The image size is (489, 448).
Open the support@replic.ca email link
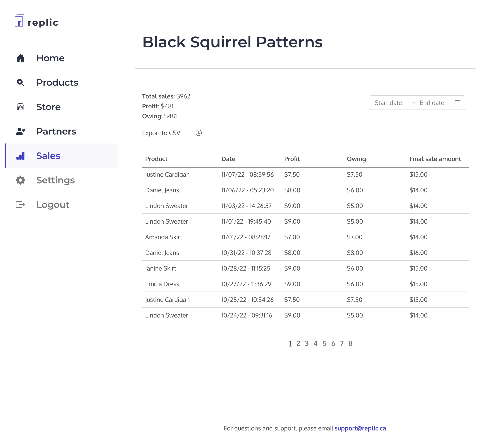pos(360,428)
